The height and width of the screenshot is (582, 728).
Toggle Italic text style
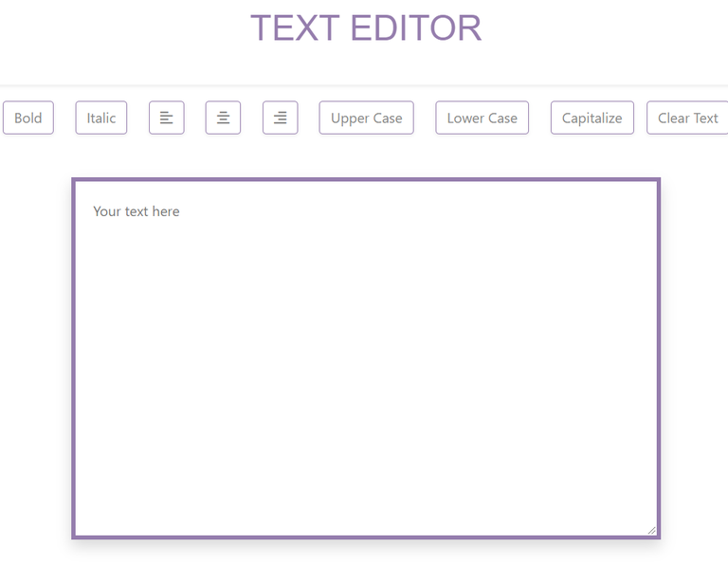[x=101, y=118]
